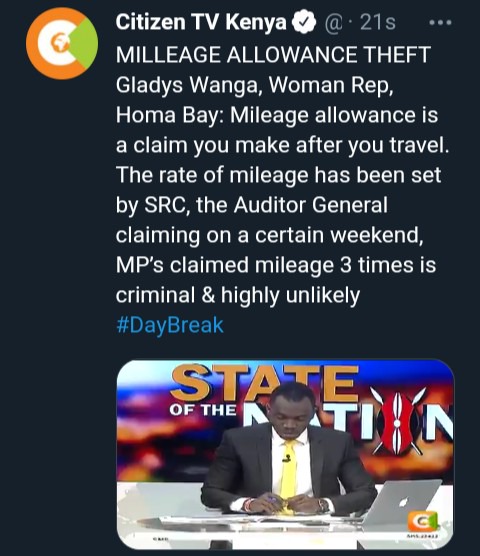Tap the Citizen TV Kenya account name
The width and height of the screenshot is (480, 556).
(201, 22)
